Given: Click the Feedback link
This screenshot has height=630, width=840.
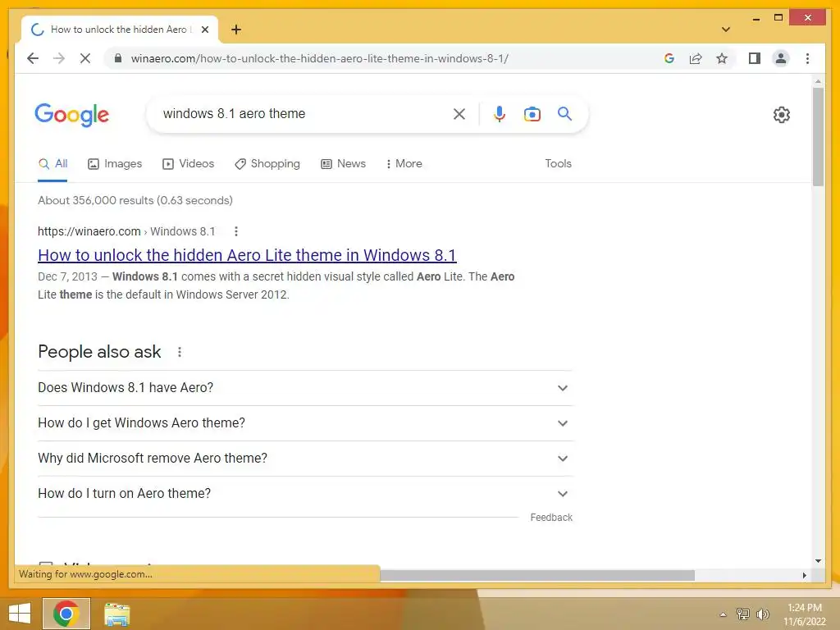Looking at the screenshot, I should (551, 518).
